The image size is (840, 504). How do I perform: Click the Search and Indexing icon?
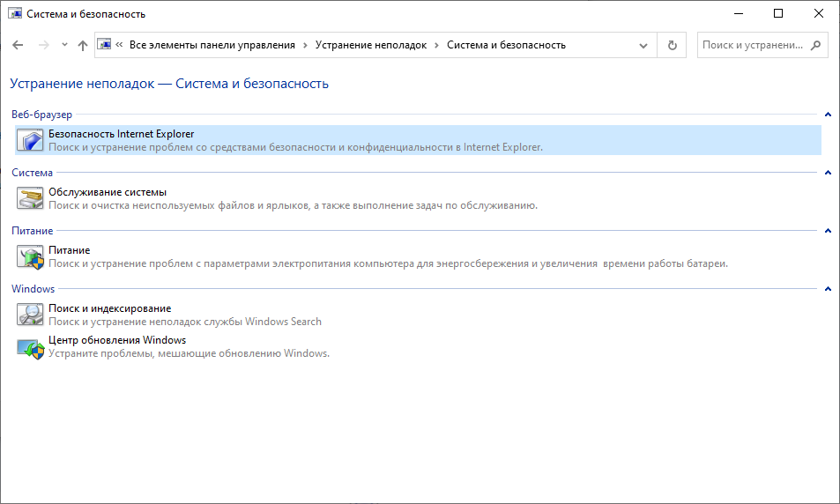tap(31, 315)
